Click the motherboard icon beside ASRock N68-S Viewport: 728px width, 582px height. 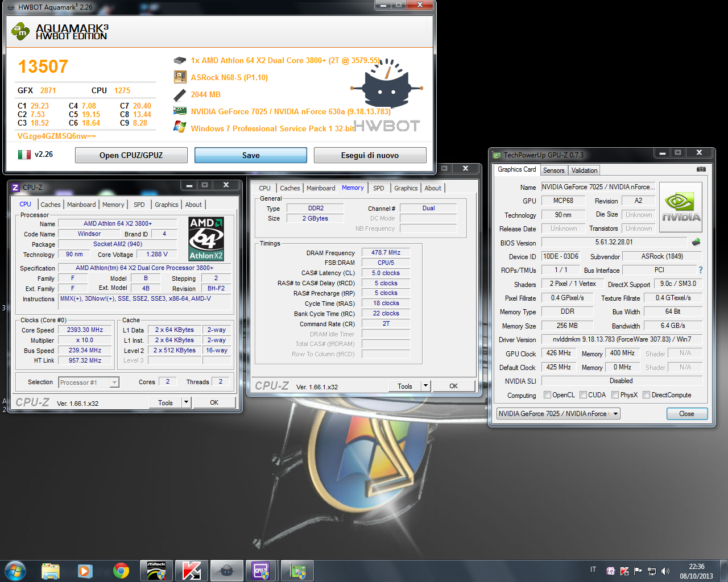[180, 77]
